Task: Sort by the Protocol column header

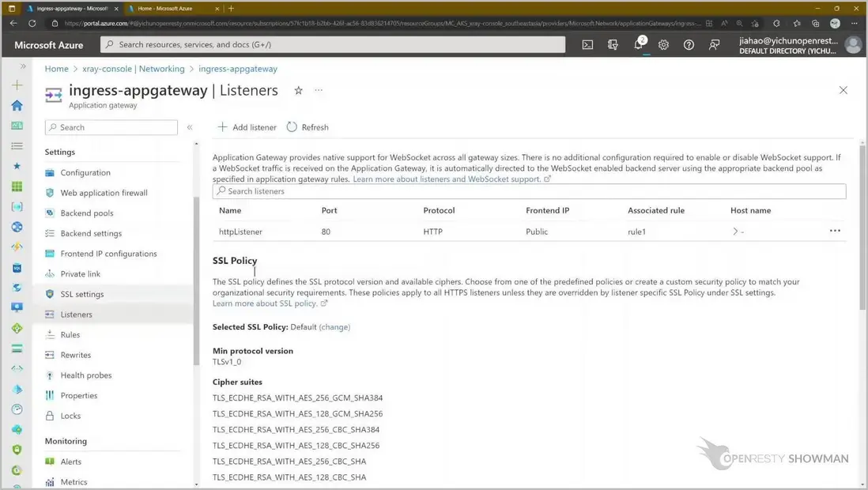Action: 439,210
